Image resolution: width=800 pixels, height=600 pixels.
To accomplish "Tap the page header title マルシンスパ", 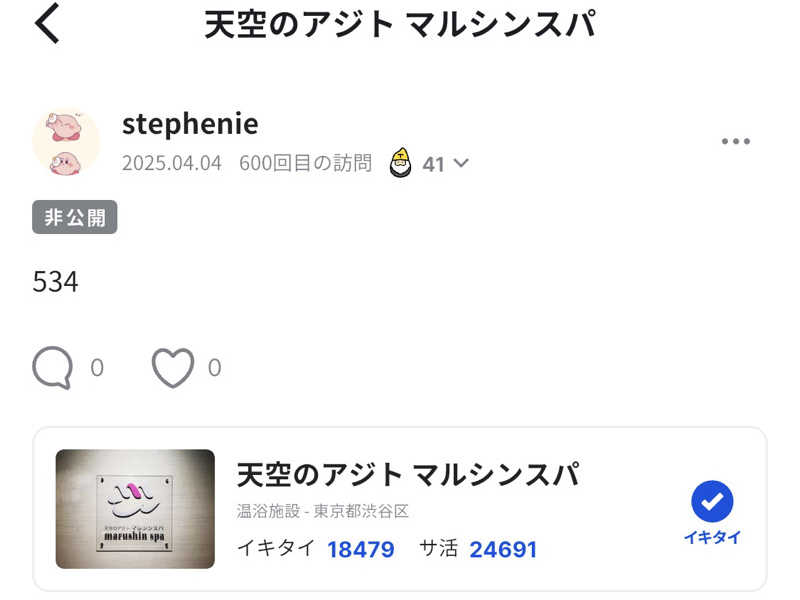I will coord(501,24).
